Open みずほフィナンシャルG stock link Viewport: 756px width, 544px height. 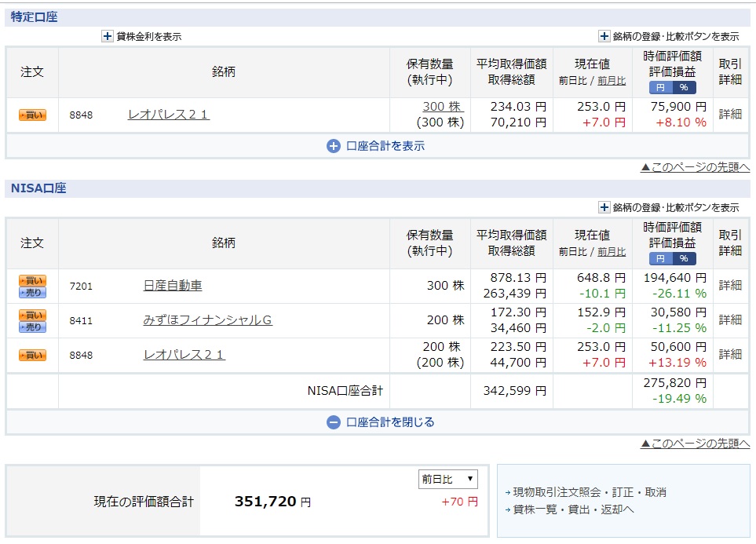pos(208,319)
